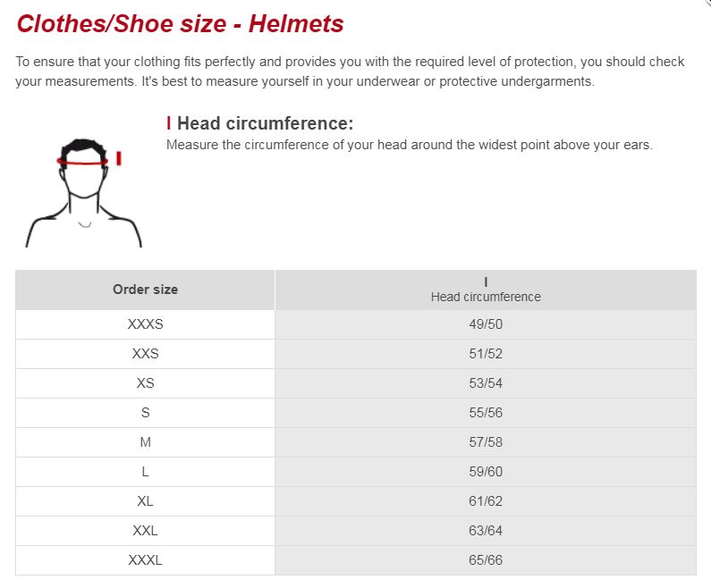Select the XXXS size row
711x588 pixels.
pos(356,324)
